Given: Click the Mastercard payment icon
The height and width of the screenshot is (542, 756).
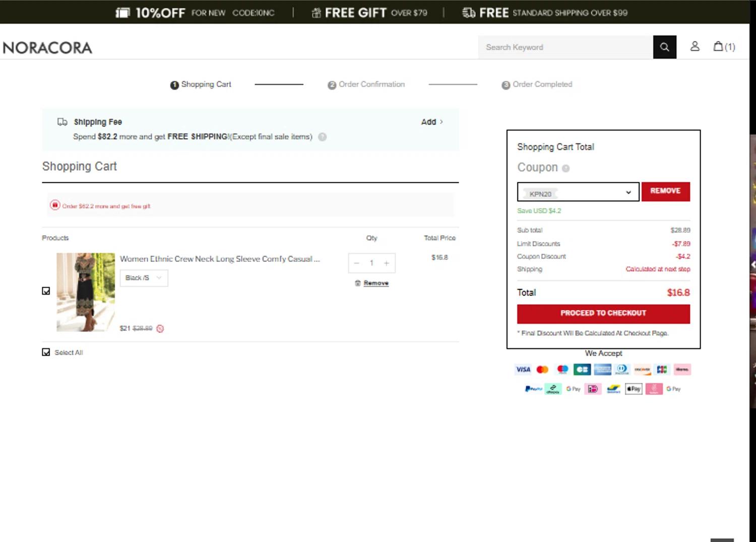Looking at the screenshot, I should coord(542,370).
